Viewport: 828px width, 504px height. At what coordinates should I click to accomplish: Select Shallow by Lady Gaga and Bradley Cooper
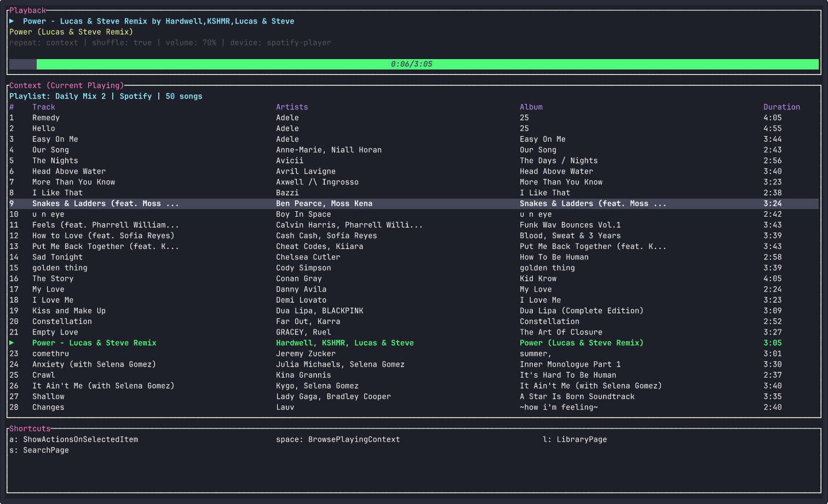coord(48,396)
